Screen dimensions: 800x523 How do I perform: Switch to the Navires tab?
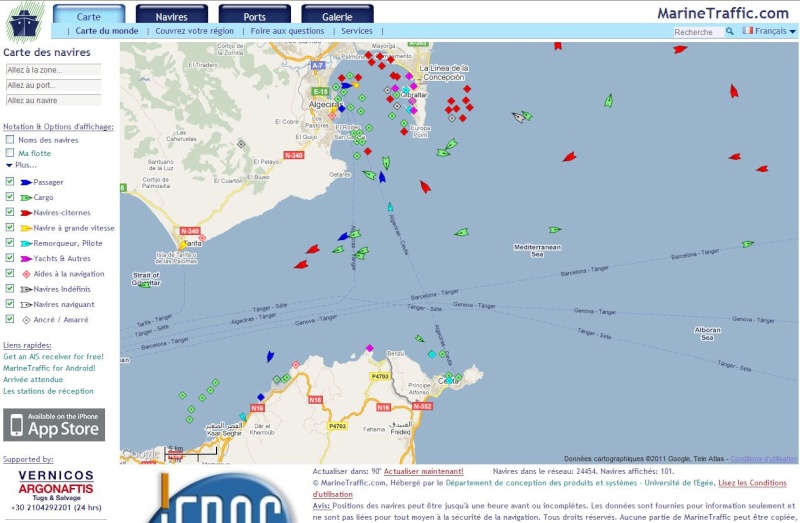[x=171, y=15]
